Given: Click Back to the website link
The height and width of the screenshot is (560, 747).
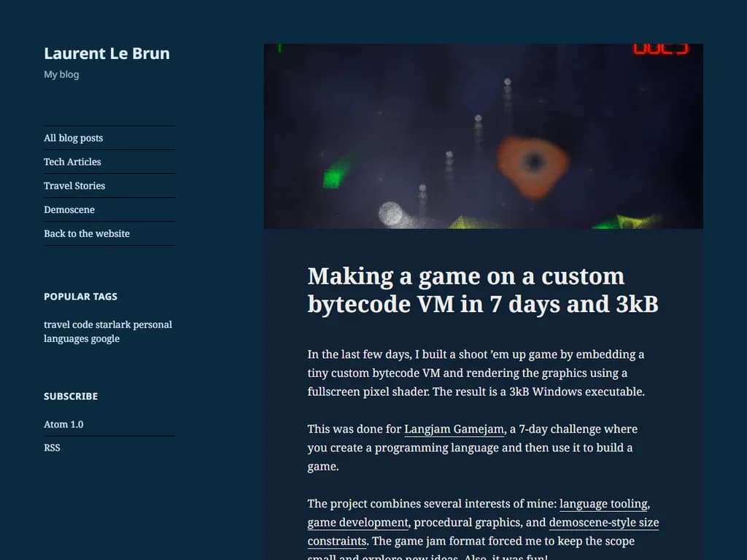Looking at the screenshot, I should [x=87, y=234].
